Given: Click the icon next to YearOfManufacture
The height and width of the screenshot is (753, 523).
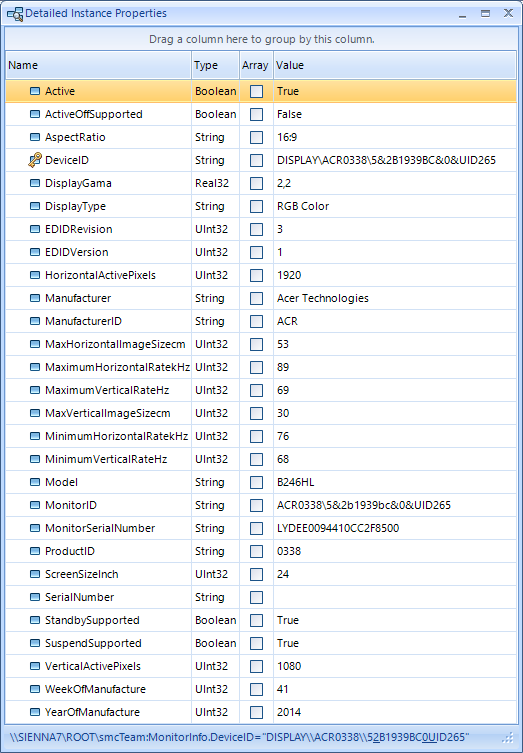Looking at the screenshot, I should click(35, 712).
